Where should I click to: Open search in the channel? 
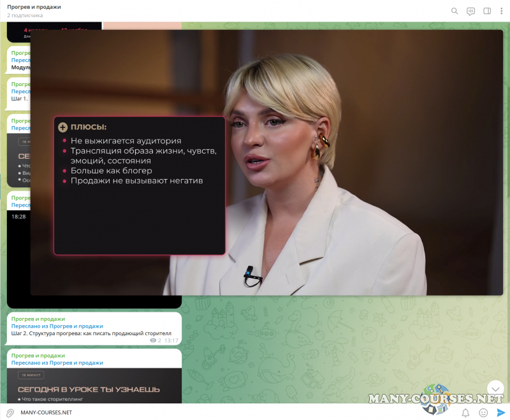click(x=455, y=11)
